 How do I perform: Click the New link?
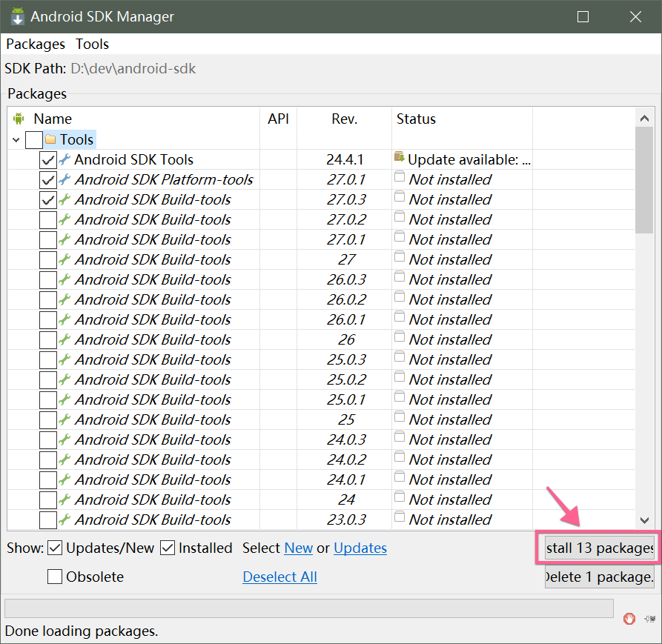pyautogui.click(x=299, y=548)
